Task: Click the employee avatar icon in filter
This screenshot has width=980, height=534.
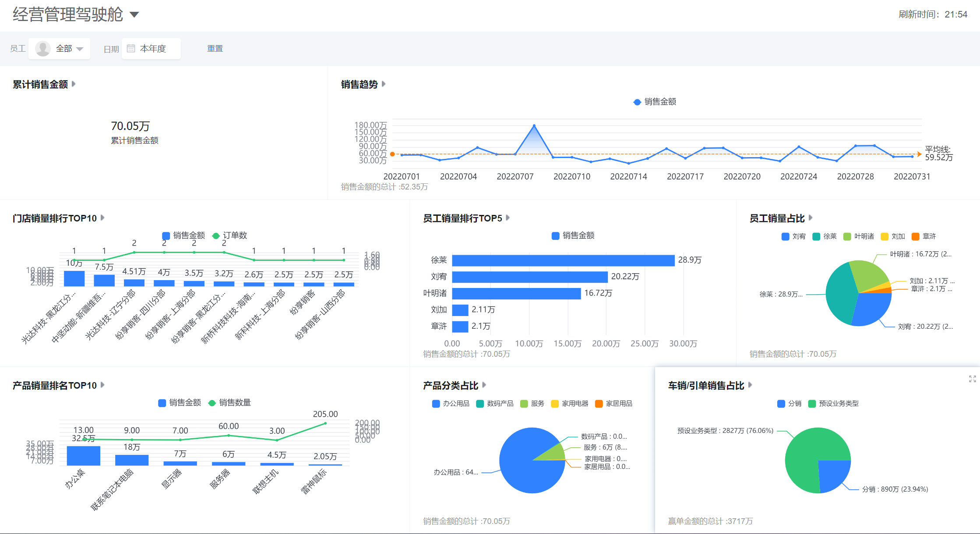Action: [43, 49]
